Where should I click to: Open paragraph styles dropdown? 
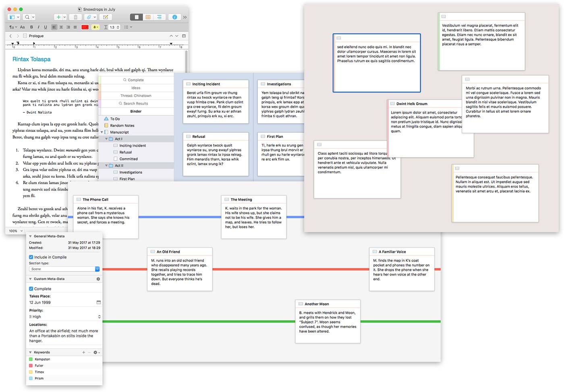[x=13, y=27]
